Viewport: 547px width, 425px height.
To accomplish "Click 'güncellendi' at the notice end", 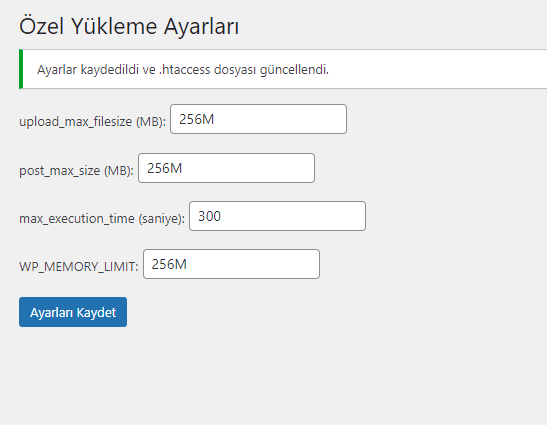I will (294, 70).
